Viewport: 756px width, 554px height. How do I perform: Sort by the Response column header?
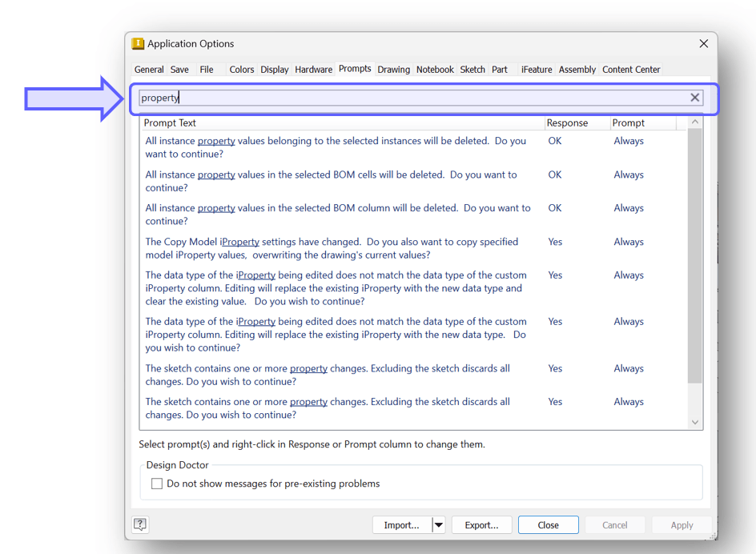567,123
